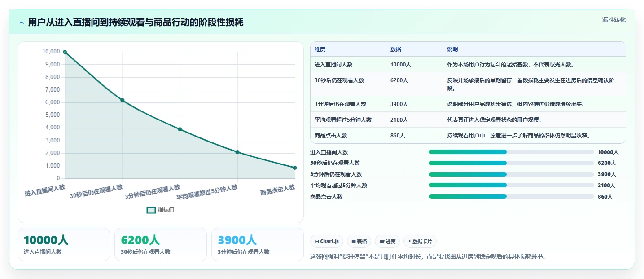644x279 pixels.
Task: Click the 30秒后仍在观看人数 table row label
Action: (x=339, y=80)
